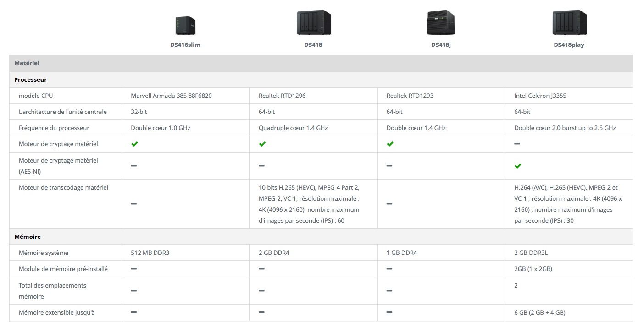
Task: Click DS418j expandable memory dash
Action: 389,312
